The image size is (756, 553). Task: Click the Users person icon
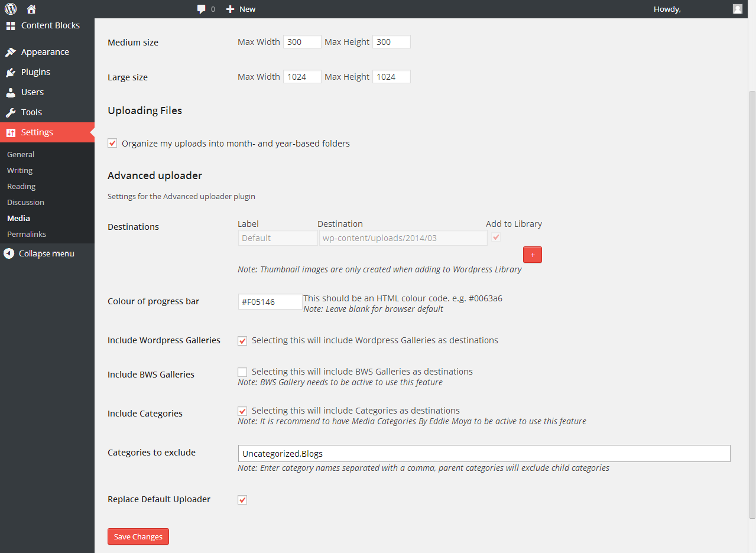[11, 92]
